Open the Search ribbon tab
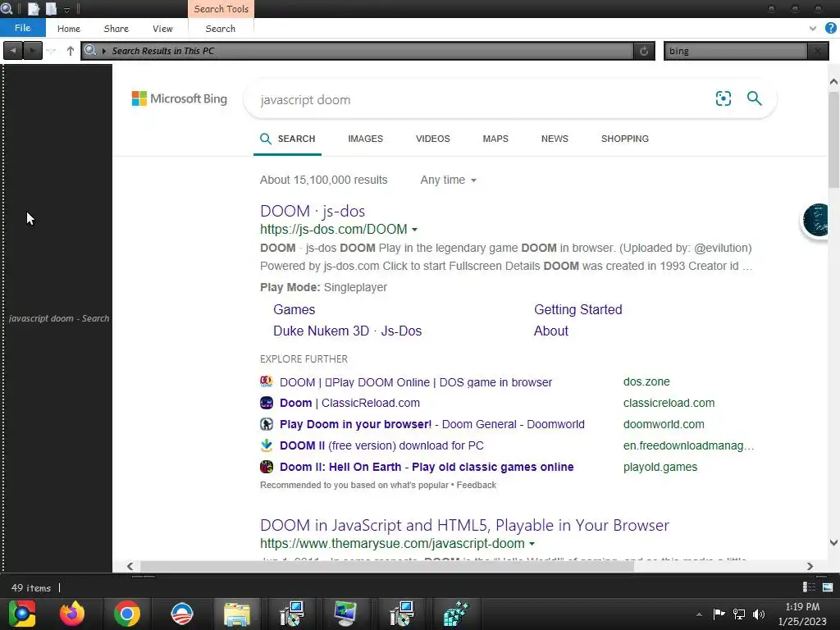Viewport: 840px width, 630px height. pyautogui.click(x=220, y=29)
